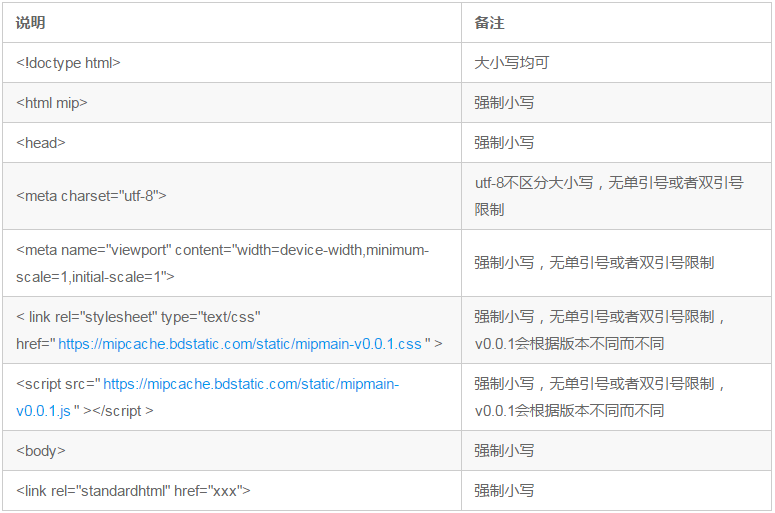Select the <!doctype html> cell text
Screen dimensions: 775x513
68,62
